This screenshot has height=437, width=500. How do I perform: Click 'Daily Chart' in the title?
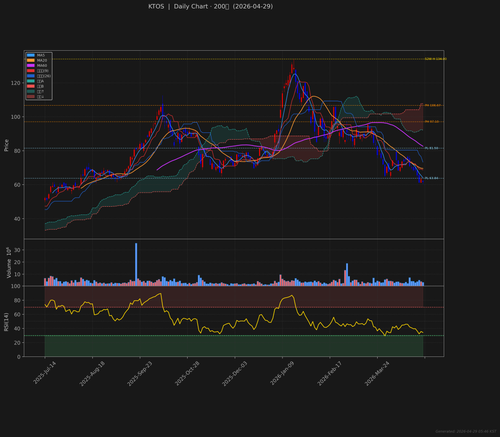[191, 6]
